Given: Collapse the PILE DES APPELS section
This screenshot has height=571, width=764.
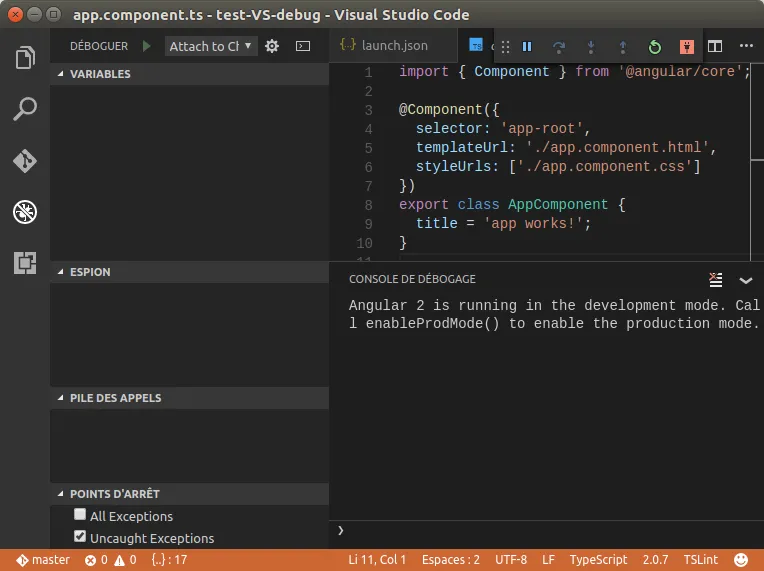Looking at the screenshot, I should tap(189, 398).
